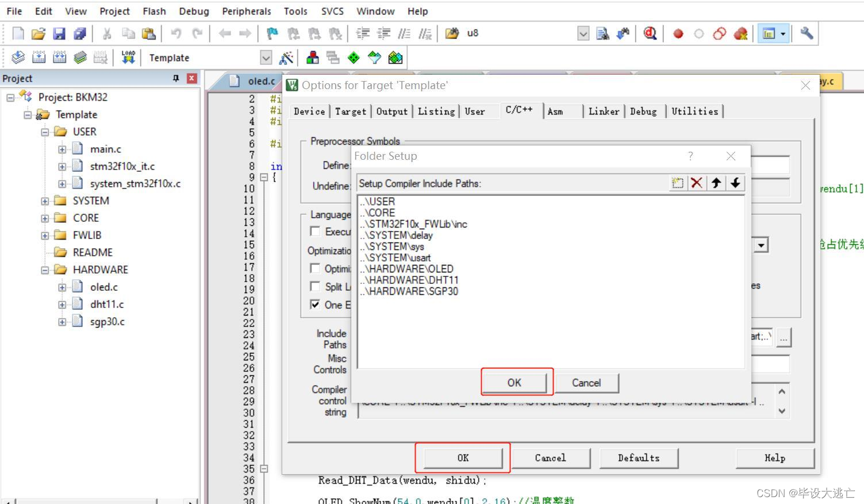
Task: Switch to the Device tab
Action: (x=309, y=111)
